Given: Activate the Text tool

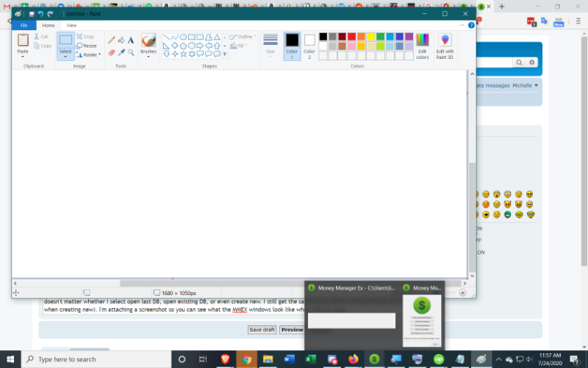Looking at the screenshot, I should pyautogui.click(x=131, y=40).
